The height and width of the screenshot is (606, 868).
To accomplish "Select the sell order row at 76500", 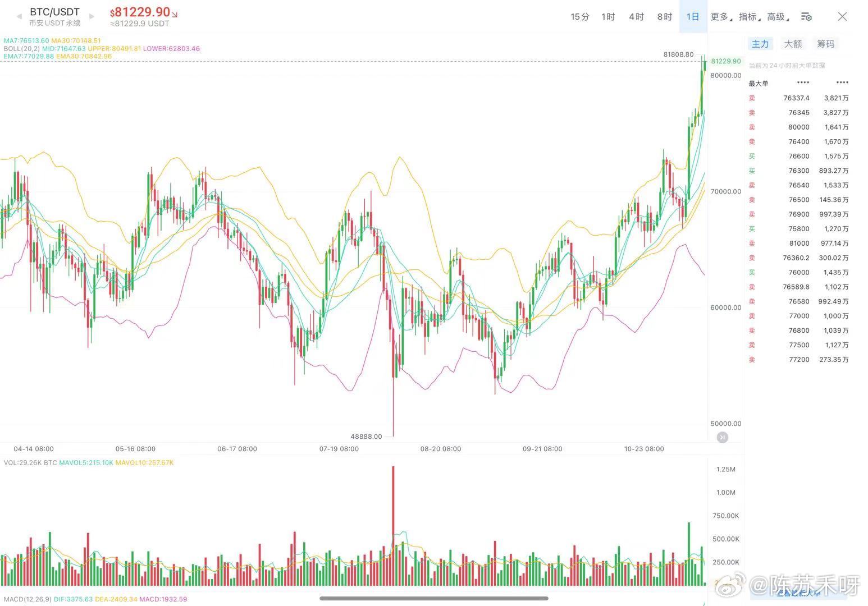I will point(798,200).
